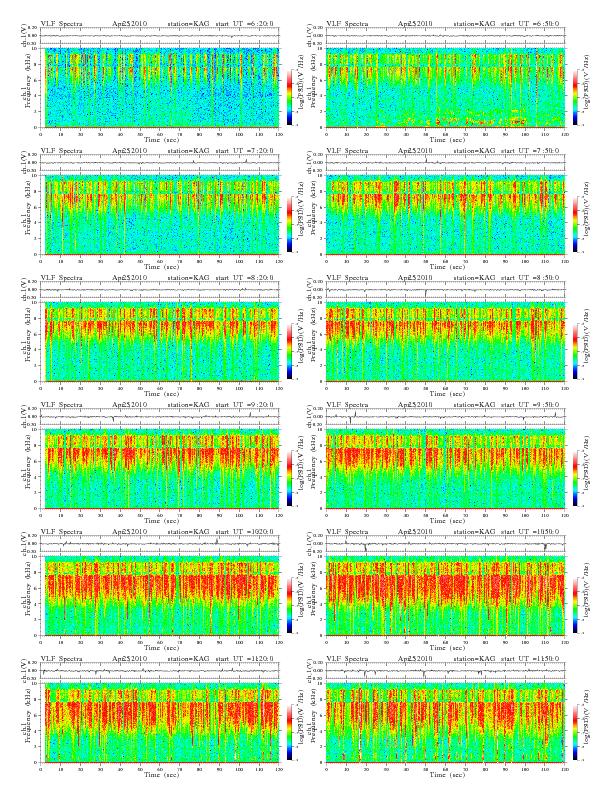This screenshot has height=792, width=612.
Task: Click the ch.1 waveform strip above the 7:50:0 spectrogram
Action: click(x=445, y=163)
